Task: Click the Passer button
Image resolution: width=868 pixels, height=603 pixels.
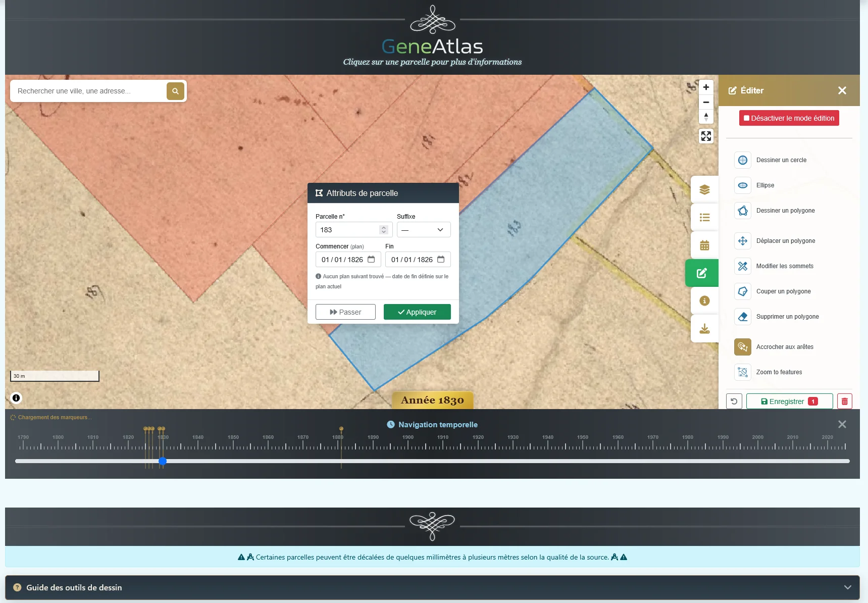Action: click(345, 312)
